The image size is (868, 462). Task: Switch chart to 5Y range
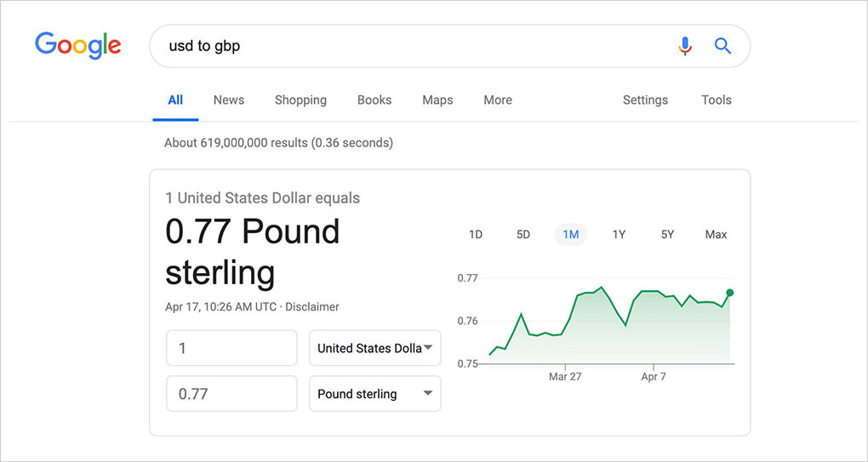668,235
